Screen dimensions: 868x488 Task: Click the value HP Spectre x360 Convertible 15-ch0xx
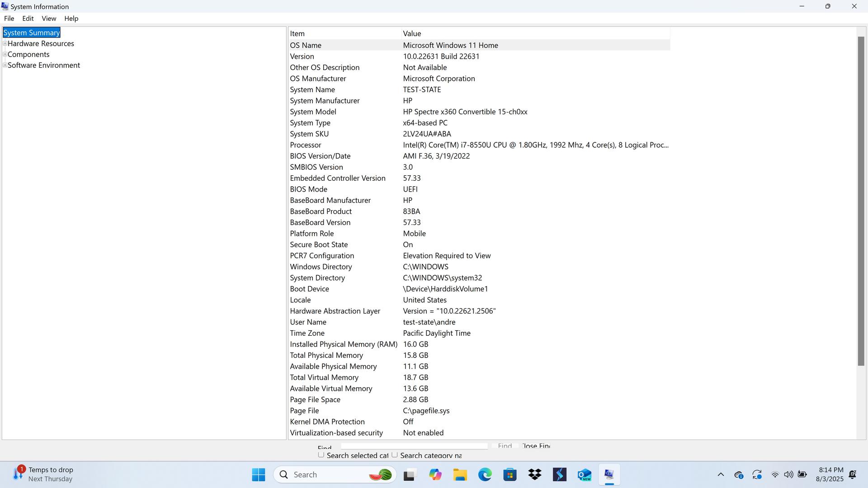point(465,112)
